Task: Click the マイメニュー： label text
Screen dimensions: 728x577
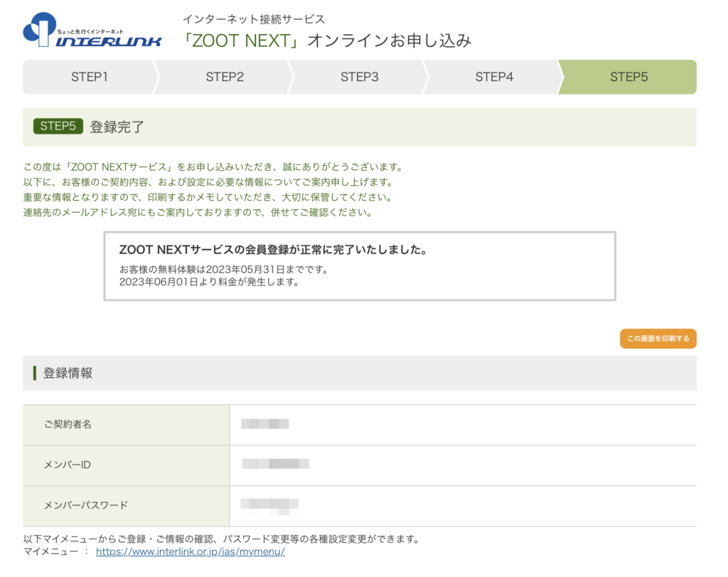Action: tap(55, 551)
